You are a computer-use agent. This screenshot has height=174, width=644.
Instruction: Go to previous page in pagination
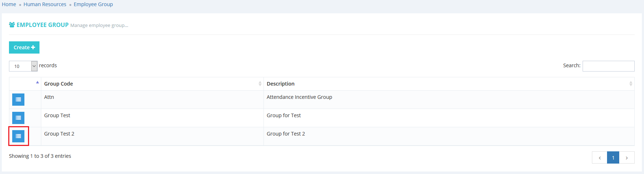click(x=599, y=157)
